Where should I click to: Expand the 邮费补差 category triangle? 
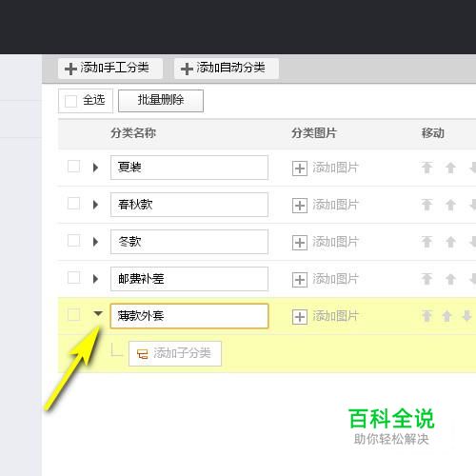coord(95,279)
